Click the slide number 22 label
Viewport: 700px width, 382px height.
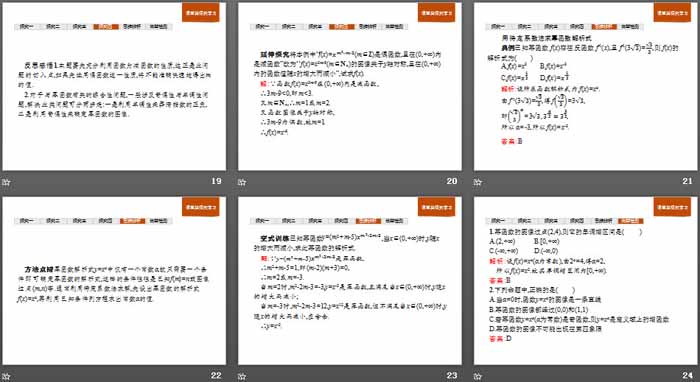(x=217, y=376)
